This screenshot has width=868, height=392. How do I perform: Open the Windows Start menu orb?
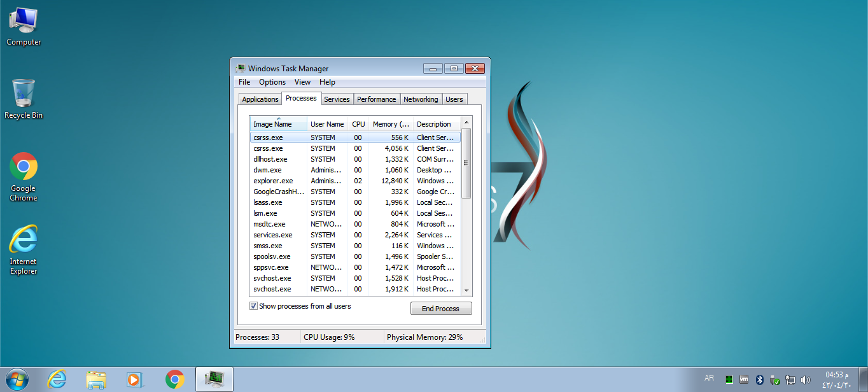coord(17,379)
